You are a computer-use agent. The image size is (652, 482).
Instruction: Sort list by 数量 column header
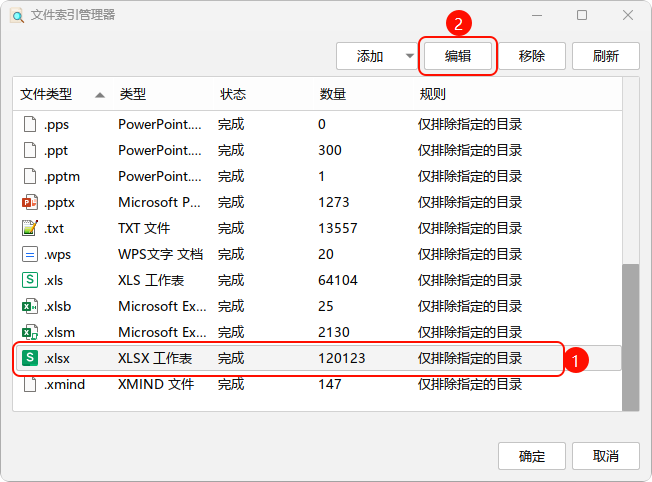coord(333,94)
